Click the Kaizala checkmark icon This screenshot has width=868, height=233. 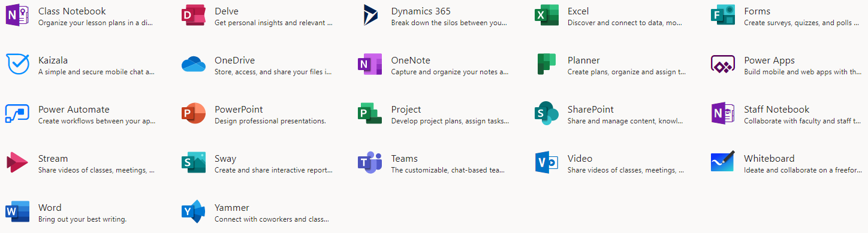click(x=17, y=65)
